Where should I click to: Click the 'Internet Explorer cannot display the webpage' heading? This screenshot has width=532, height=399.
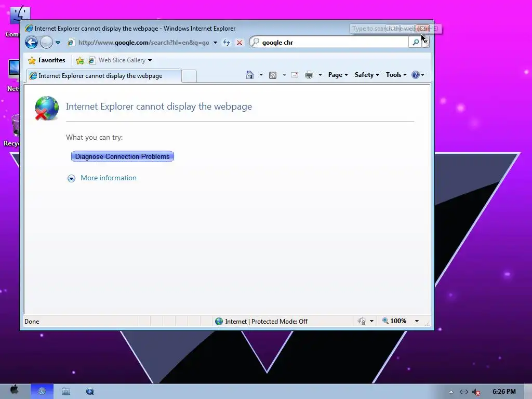click(159, 107)
